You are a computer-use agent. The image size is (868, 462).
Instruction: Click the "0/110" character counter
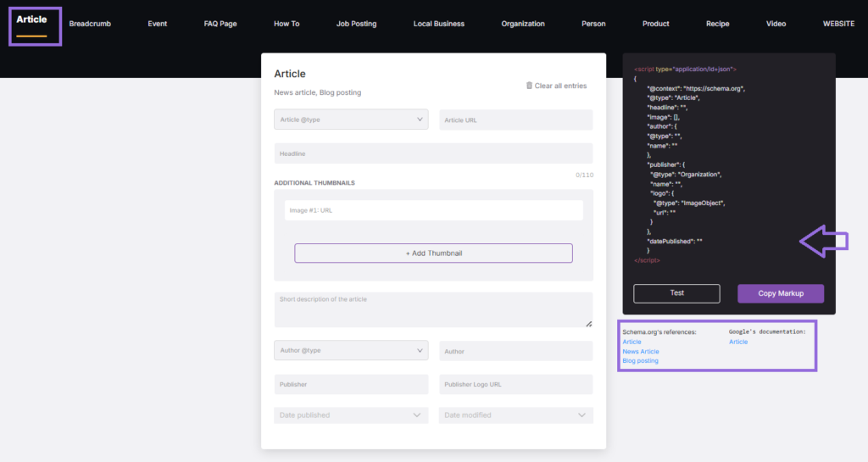(x=584, y=175)
